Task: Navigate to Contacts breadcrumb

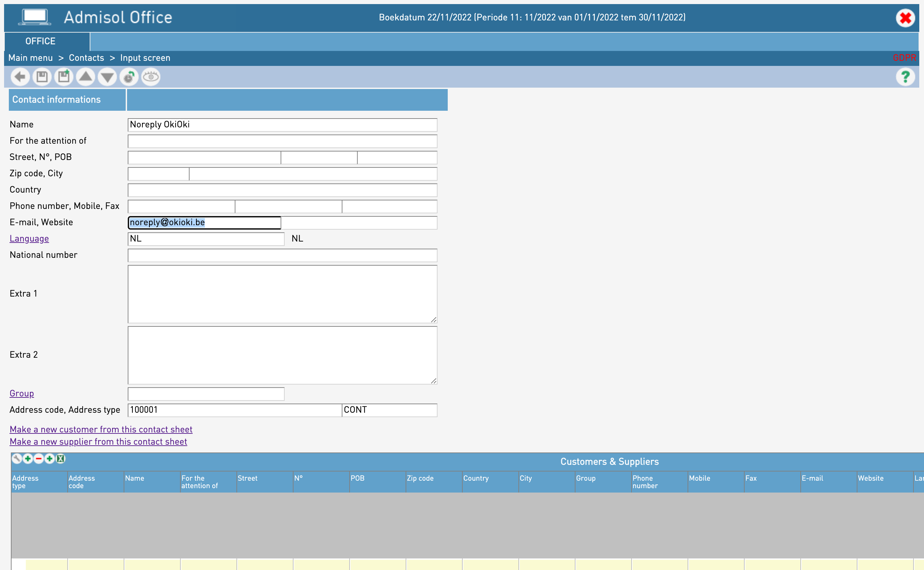Action: click(x=86, y=58)
